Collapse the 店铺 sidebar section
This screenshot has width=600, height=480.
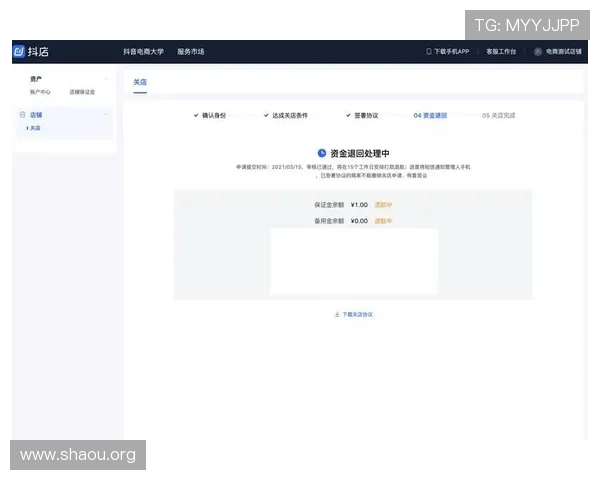click(x=106, y=114)
